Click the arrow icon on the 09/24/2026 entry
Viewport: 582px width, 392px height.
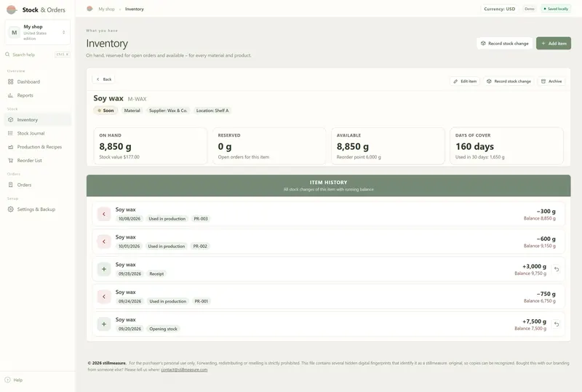click(x=104, y=297)
